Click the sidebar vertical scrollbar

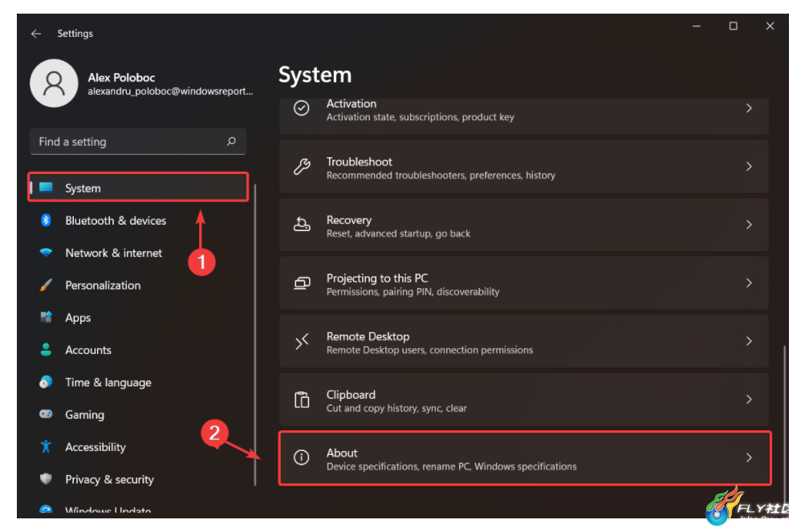tap(255, 334)
